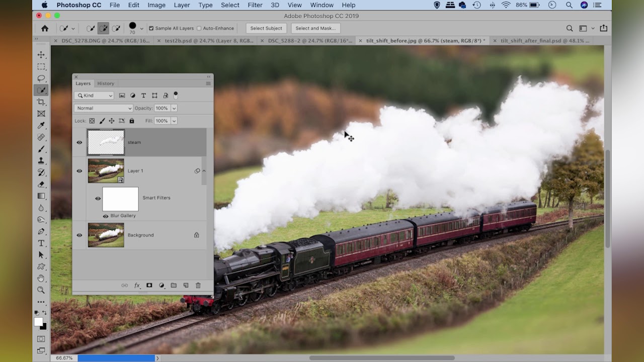Hide the steam layer
This screenshot has width=644, height=362.
[79, 142]
